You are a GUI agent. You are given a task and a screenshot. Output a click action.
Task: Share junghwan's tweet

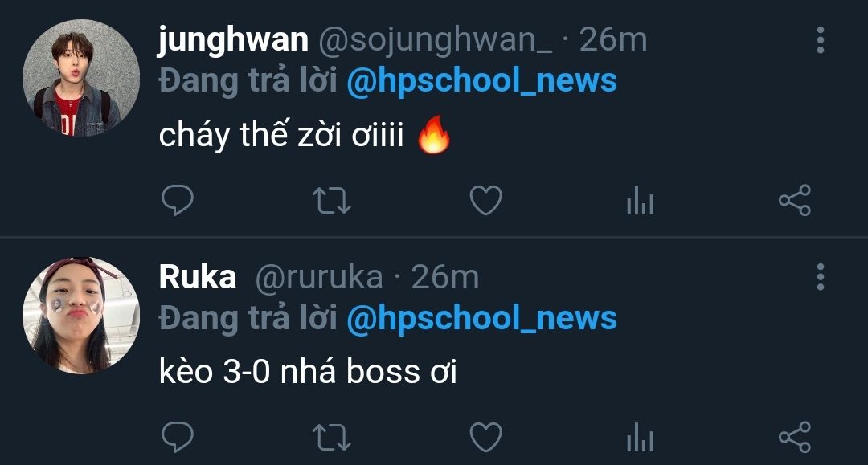794,200
